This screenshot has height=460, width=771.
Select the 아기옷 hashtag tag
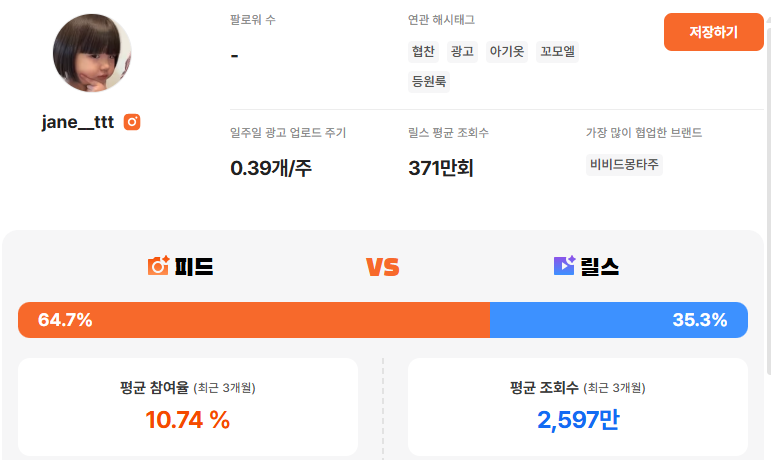(506, 52)
